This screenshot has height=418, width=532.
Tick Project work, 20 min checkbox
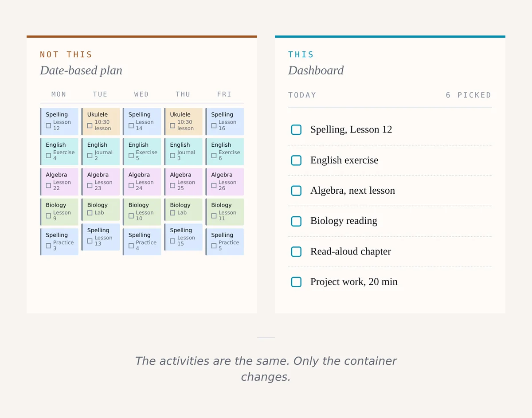pyautogui.click(x=296, y=282)
